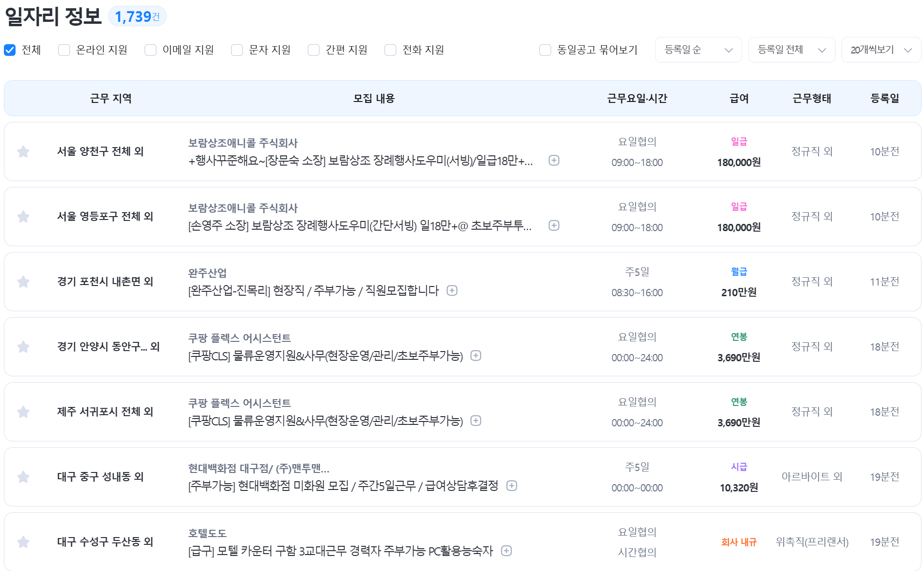Click the 11분전 registration time

[885, 282]
